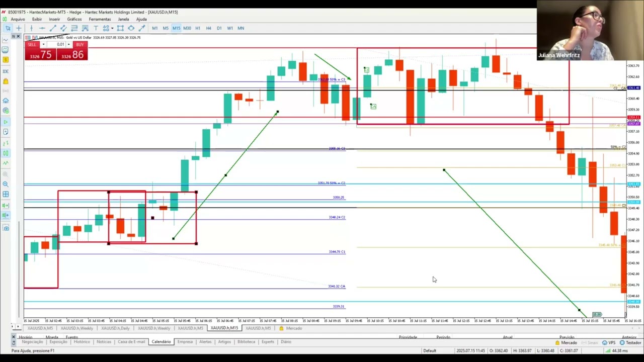Open the Experts toolbox tab
Image resolution: width=644 pixels, height=362 pixels.
(268, 342)
